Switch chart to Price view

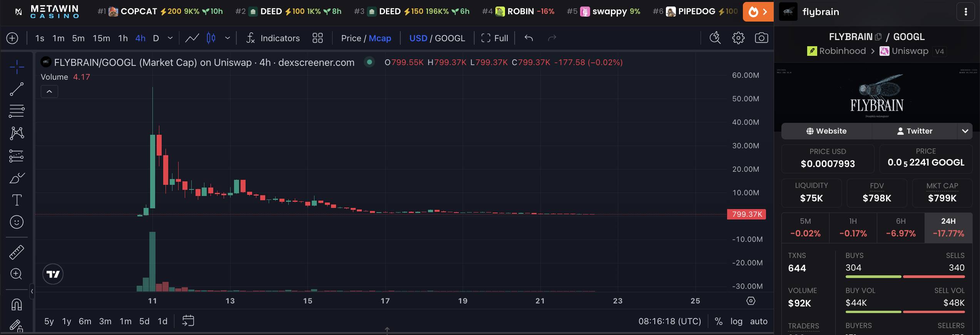pos(351,38)
